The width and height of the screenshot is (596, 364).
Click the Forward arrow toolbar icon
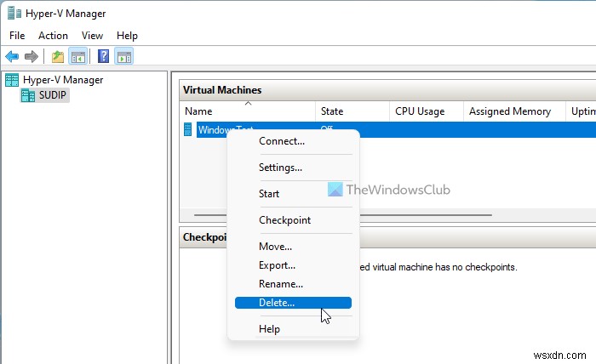[x=32, y=57]
